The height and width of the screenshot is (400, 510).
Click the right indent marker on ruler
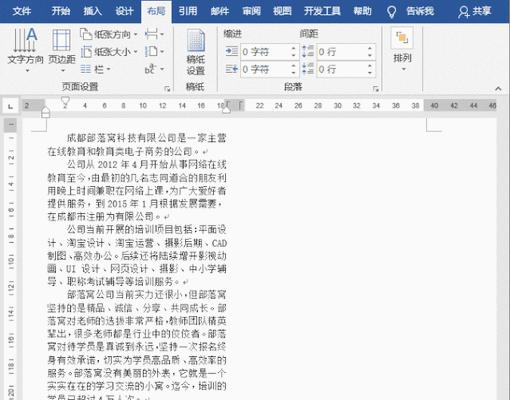click(226, 109)
